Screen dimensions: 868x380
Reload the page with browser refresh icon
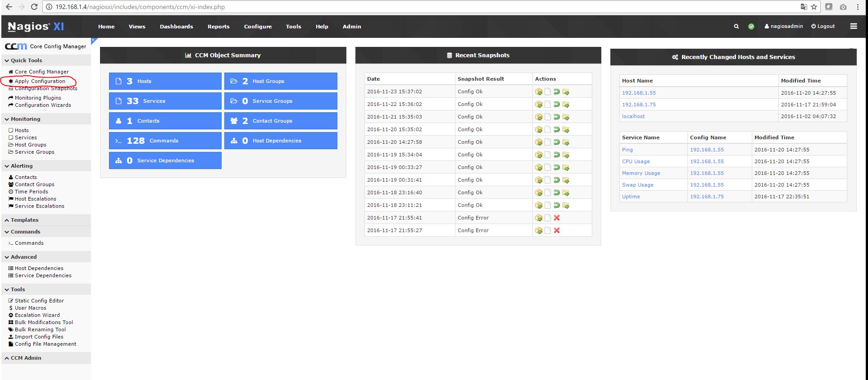[x=34, y=7]
